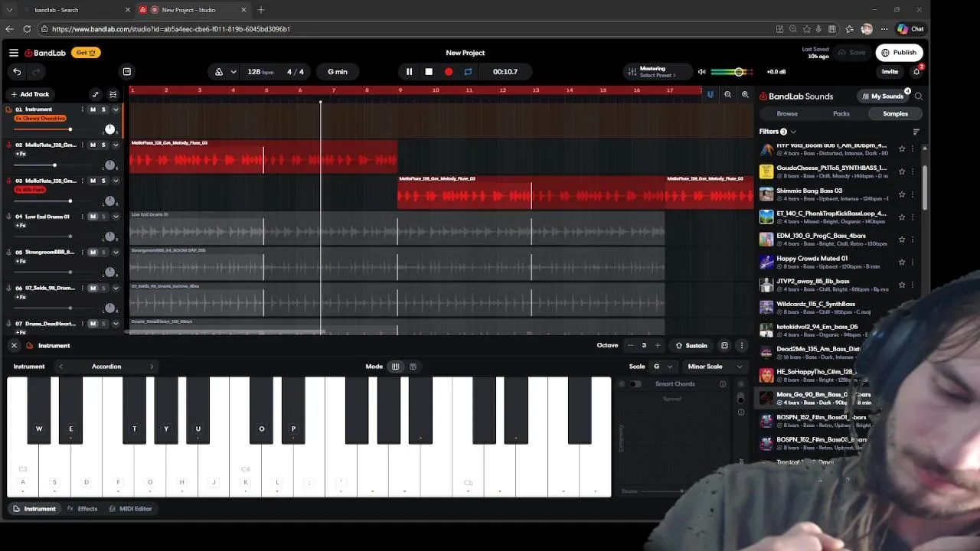Preview the Happy Crowds Muted 01 sample thumbnail
This screenshot has height=551, width=980.
766,262
